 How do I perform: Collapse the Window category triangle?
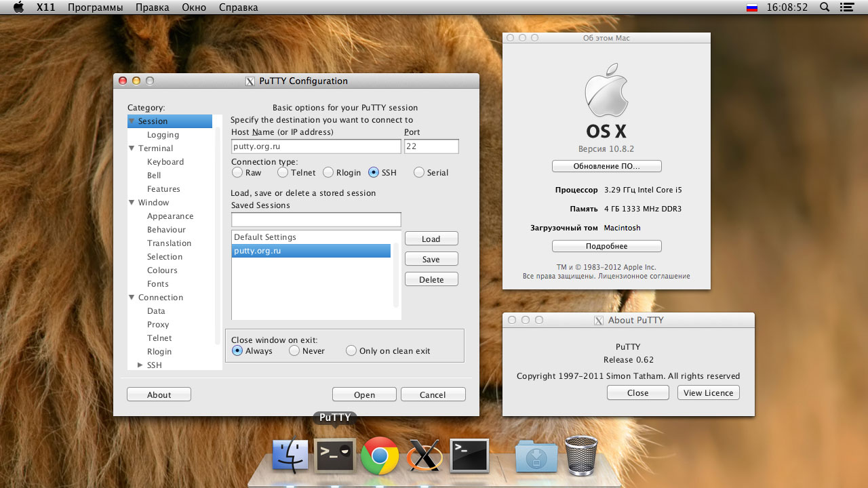click(x=132, y=202)
